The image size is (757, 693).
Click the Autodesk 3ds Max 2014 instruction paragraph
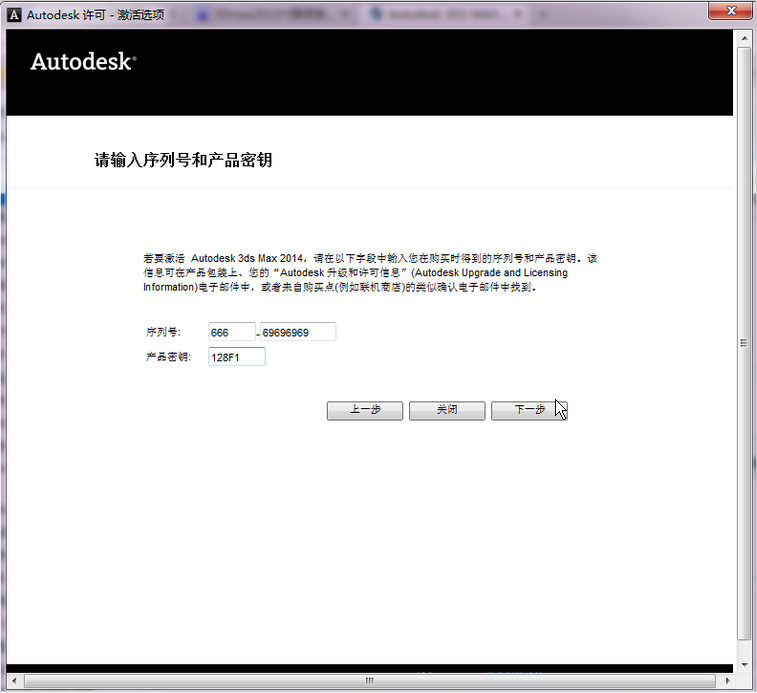click(370, 273)
